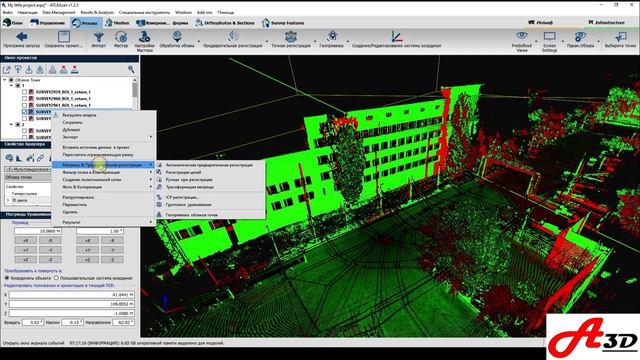The width and height of the screenshot is (640, 360).
Task: Click the translation -Y button
Action: pos(50,250)
